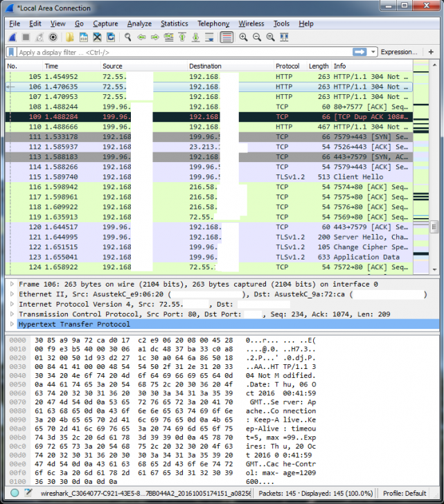Jump to first packet icon
The height and width of the screenshot is (504, 444).
[x=182, y=37]
